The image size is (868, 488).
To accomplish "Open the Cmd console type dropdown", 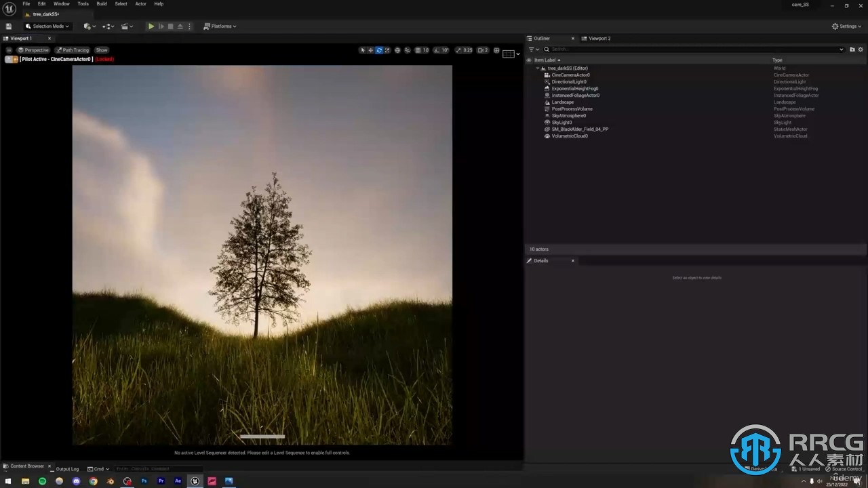I will (98, 469).
